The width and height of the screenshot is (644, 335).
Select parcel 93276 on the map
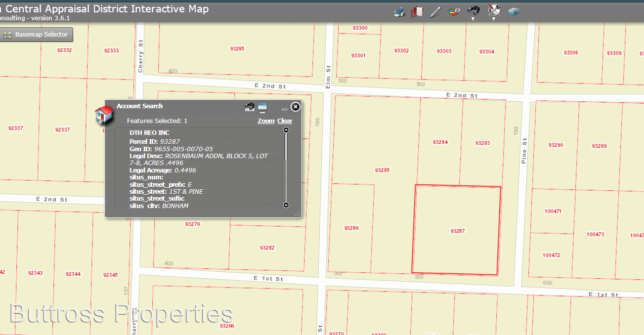193,224
